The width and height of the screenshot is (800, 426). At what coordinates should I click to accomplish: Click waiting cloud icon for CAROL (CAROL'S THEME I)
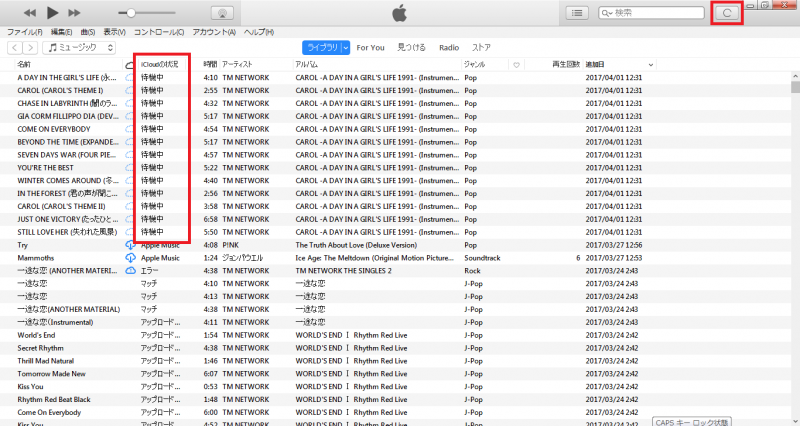pyautogui.click(x=130, y=90)
